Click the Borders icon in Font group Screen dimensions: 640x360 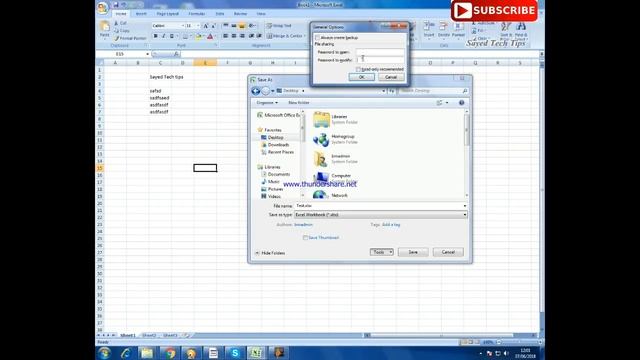point(185,36)
